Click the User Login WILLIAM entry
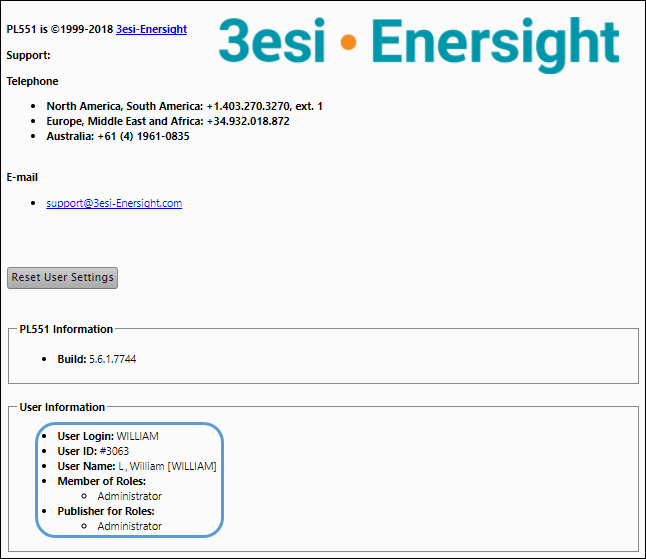The width and height of the screenshot is (646, 559). click(108, 436)
